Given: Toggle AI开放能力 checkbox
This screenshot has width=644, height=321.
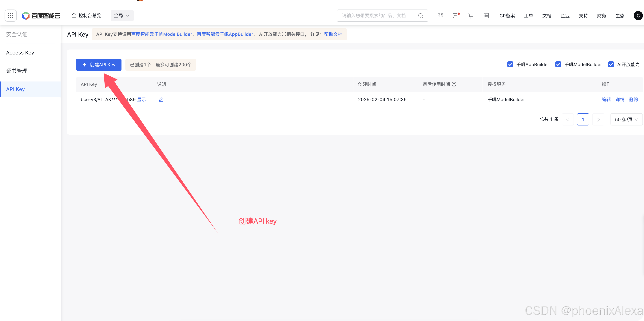Looking at the screenshot, I should (x=611, y=65).
